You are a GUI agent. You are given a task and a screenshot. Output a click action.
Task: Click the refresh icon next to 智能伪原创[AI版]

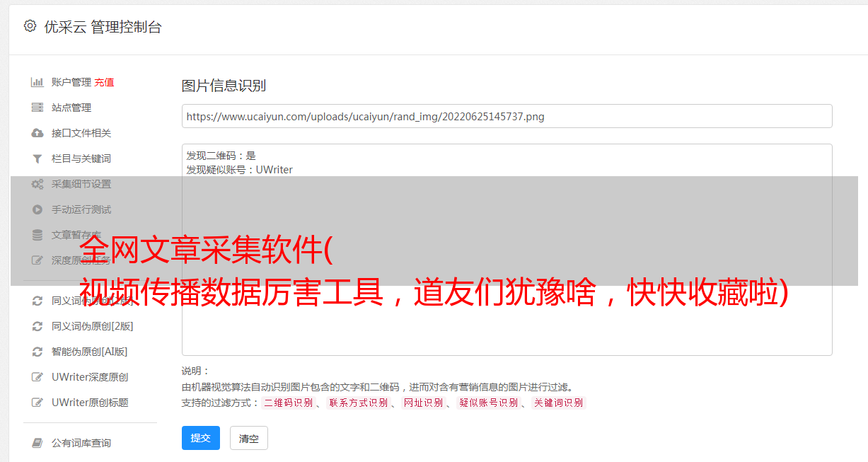click(37, 352)
